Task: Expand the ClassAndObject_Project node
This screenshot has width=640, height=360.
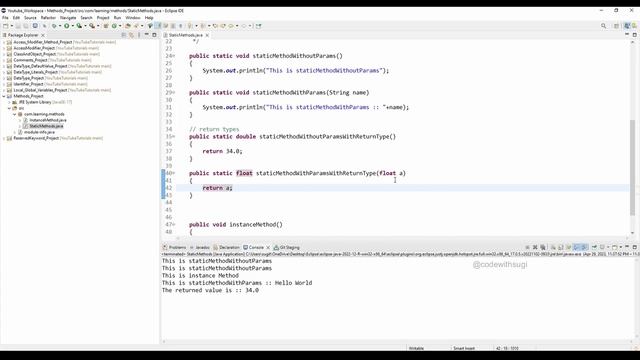Action: pyautogui.click(x=4, y=54)
